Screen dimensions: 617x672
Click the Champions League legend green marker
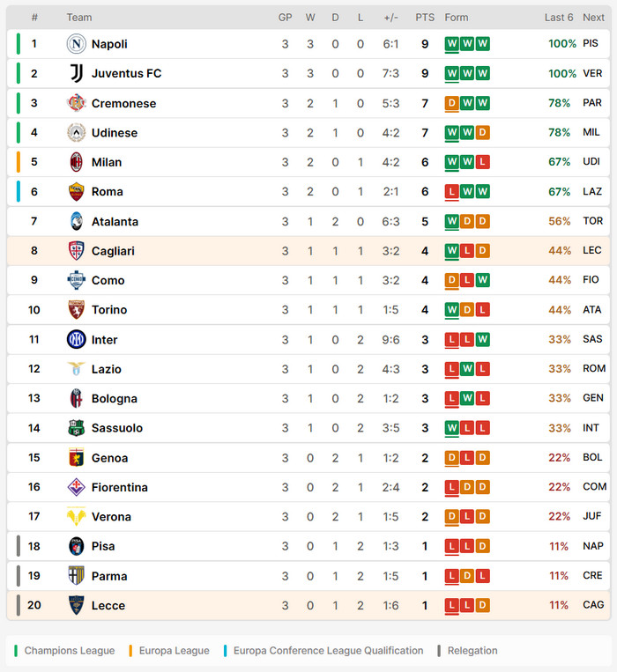pyautogui.click(x=16, y=651)
